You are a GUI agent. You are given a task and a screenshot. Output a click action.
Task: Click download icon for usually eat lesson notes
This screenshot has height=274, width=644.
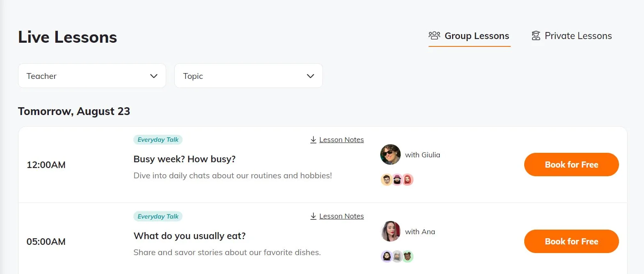tap(313, 216)
